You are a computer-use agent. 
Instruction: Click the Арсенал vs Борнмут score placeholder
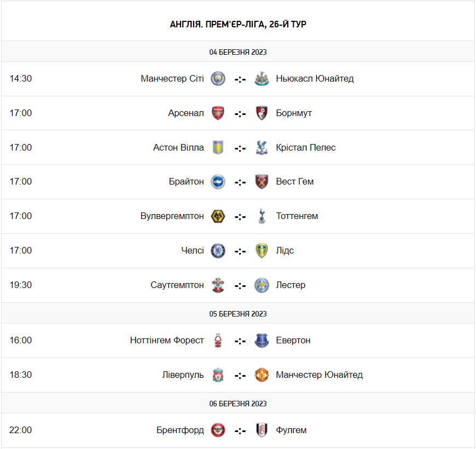coord(240,113)
